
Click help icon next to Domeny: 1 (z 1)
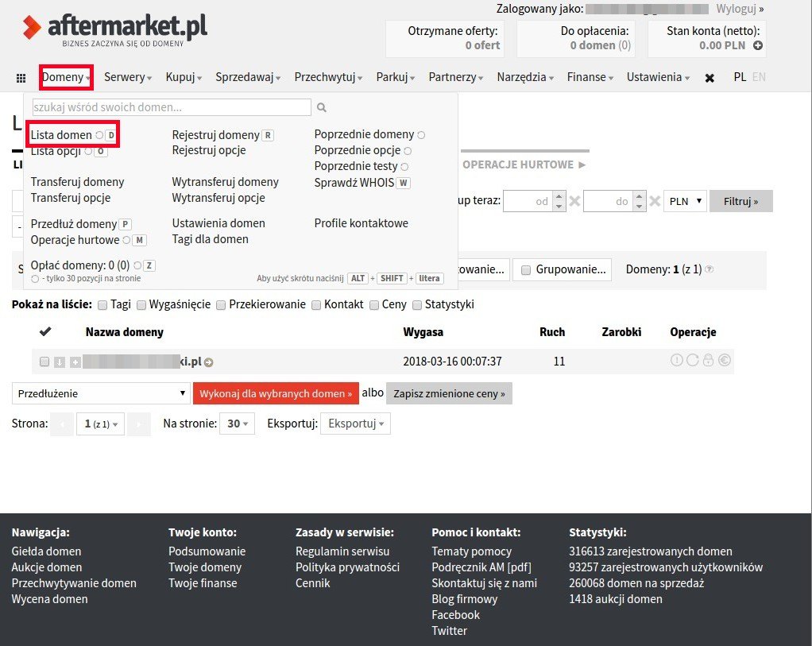710,269
